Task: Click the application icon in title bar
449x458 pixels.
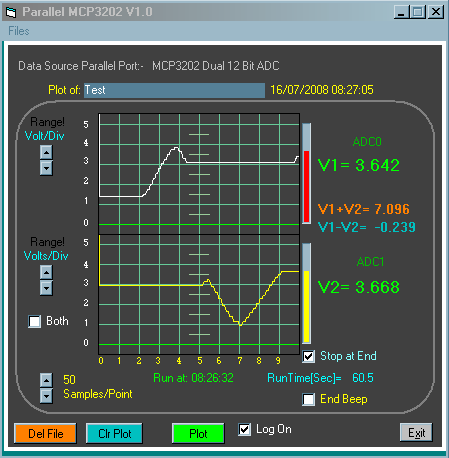Action: [x=11, y=12]
